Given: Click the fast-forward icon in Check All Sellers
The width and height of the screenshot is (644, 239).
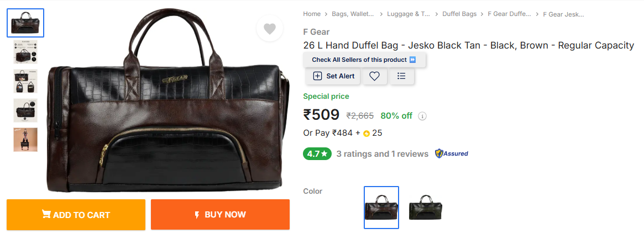Looking at the screenshot, I should pos(413,60).
